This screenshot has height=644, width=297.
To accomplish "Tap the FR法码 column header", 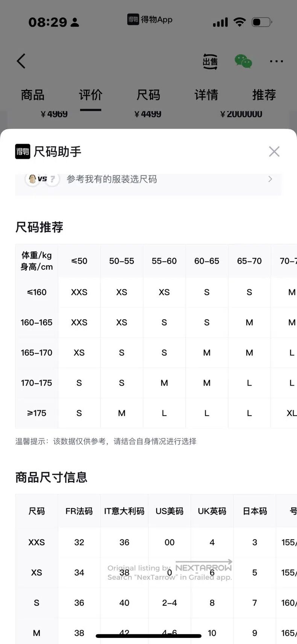I will 79,511.
